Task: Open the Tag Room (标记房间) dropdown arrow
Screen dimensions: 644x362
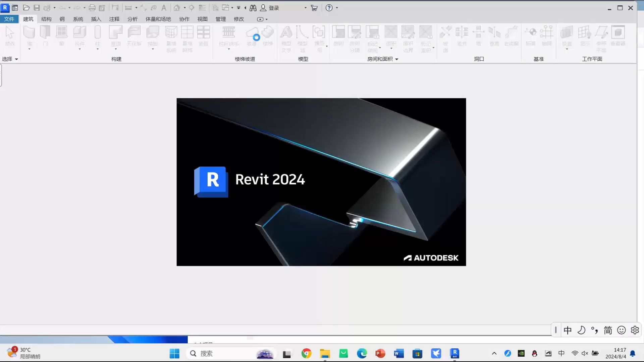Action: pos(380,48)
